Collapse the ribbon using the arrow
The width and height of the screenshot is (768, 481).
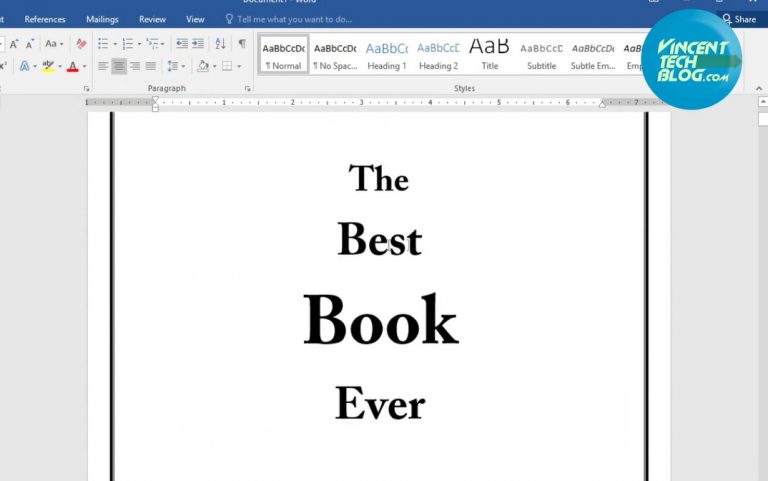757,89
